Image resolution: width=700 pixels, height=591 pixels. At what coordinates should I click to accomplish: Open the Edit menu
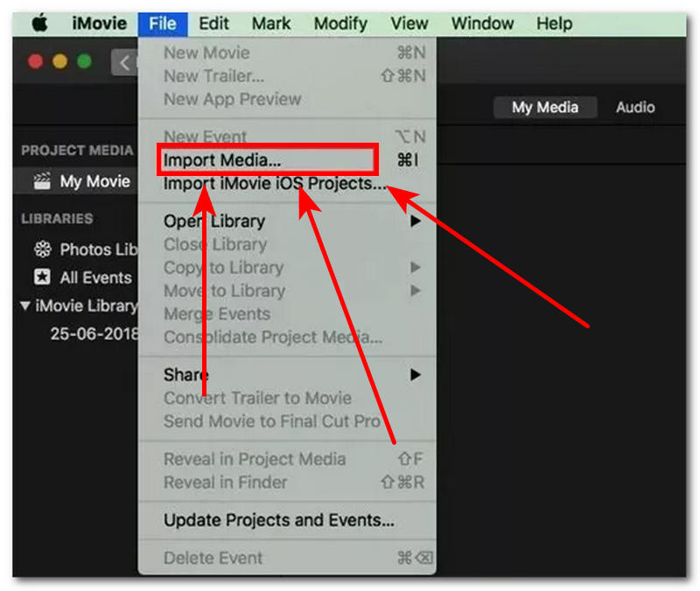213,24
